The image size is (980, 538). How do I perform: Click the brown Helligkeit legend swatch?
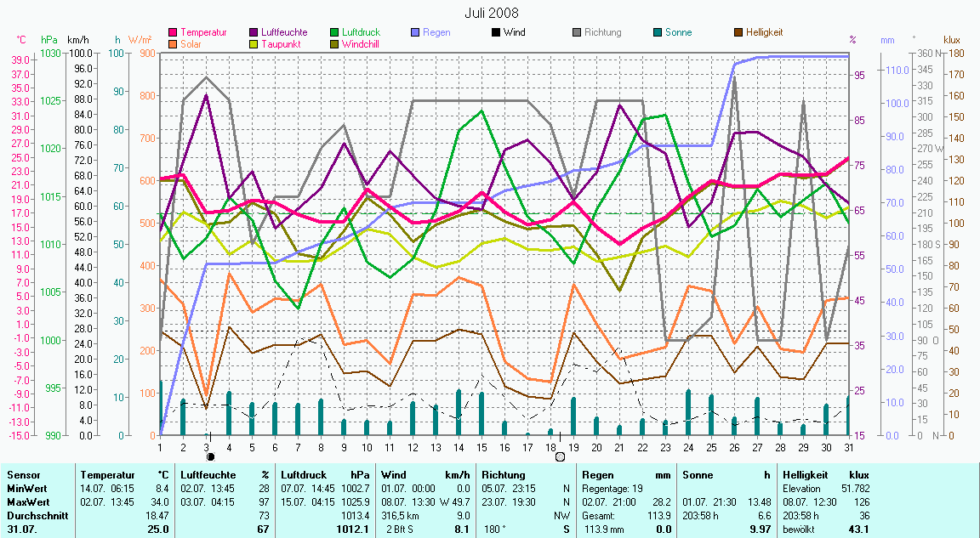(738, 32)
